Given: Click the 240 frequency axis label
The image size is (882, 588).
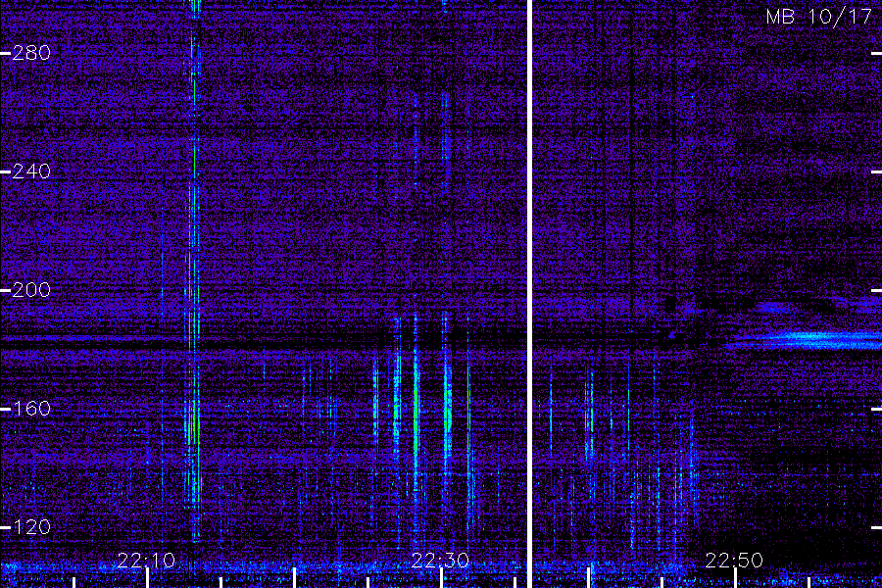Looking at the screenshot, I should click(31, 171).
